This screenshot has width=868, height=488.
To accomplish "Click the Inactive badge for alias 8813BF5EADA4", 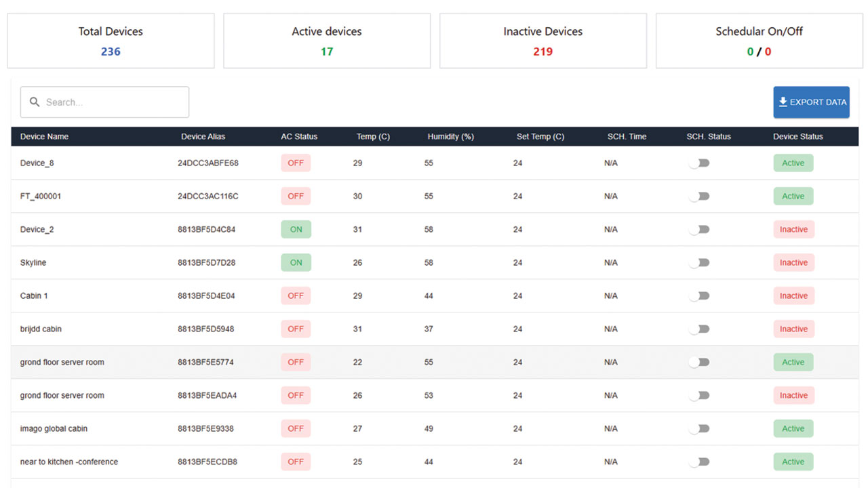I will (794, 396).
